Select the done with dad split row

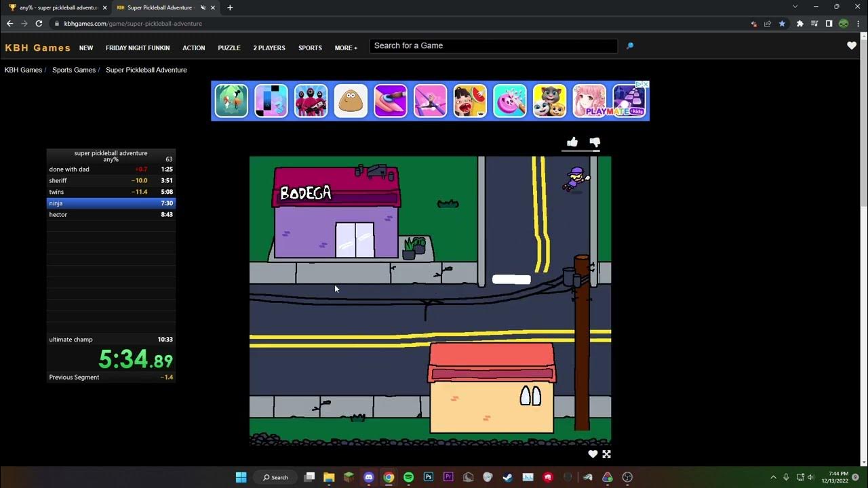(111, 169)
